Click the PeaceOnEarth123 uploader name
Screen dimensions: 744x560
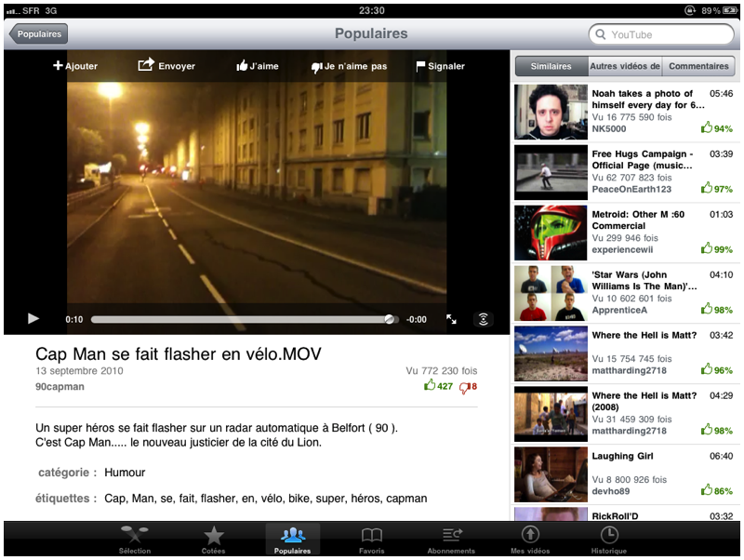coord(631,190)
